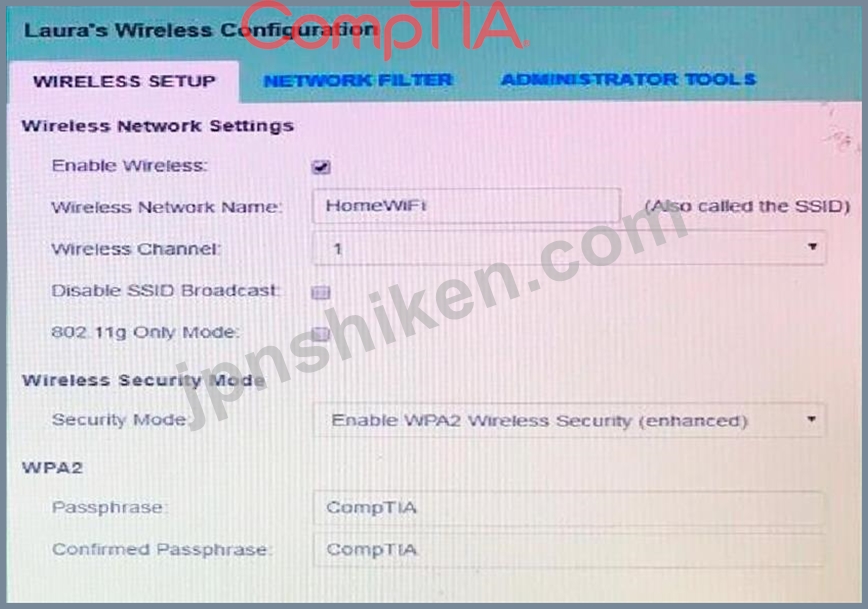
Task: Tick the Disable SSID Broadcast checkbox
Action: (x=321, y=292)
